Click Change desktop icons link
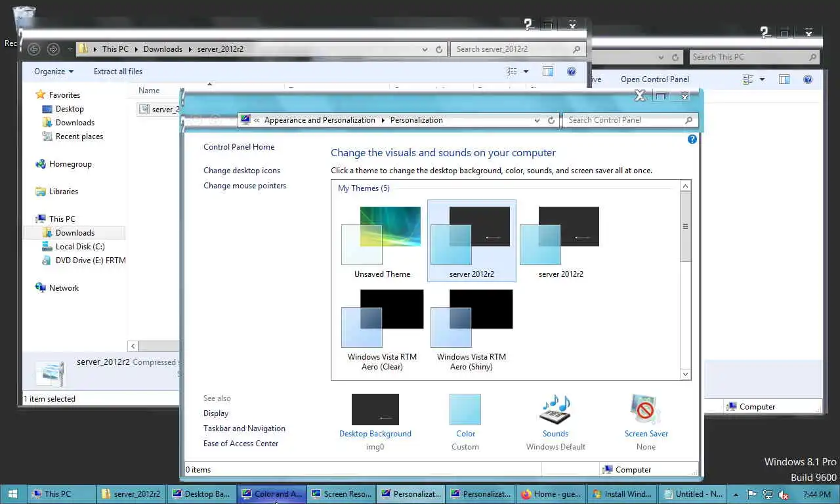The width and height of the screenshot is (840, 504). (x=241, y=171)
